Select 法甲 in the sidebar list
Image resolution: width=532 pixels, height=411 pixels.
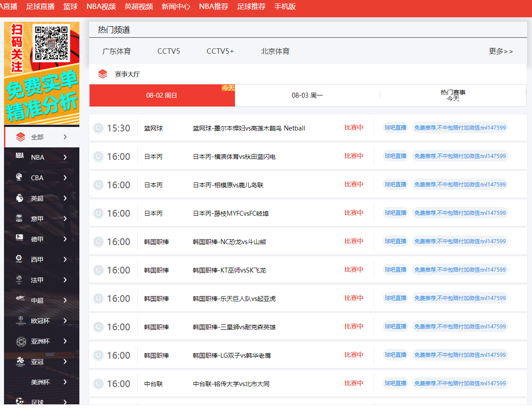(x=37, y=280)
